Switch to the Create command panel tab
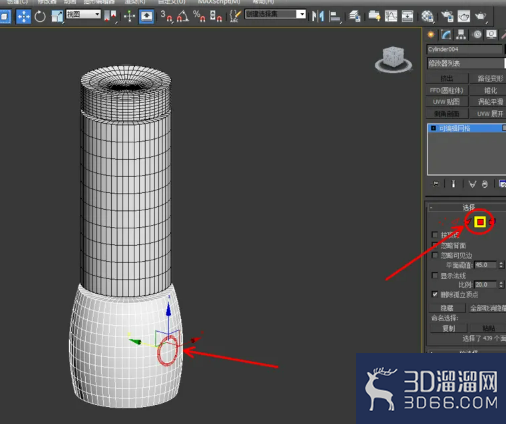This screenshot has height=424, width=506. (431, 34)
